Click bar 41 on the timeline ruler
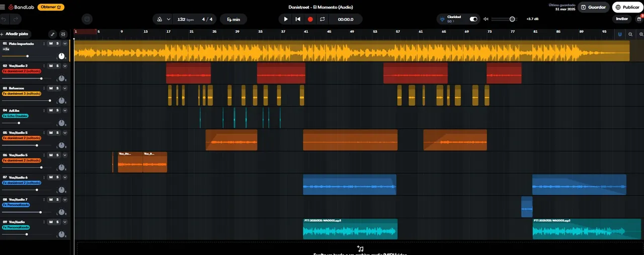The width and height of the screenshot is (644, 255). click(x=306, y=32)
